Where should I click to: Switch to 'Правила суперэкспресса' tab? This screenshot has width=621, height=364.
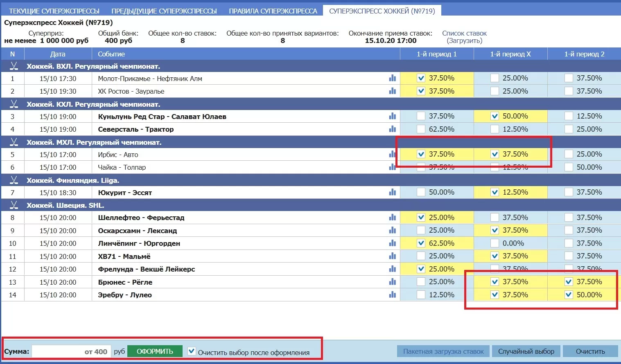[273, 11]
